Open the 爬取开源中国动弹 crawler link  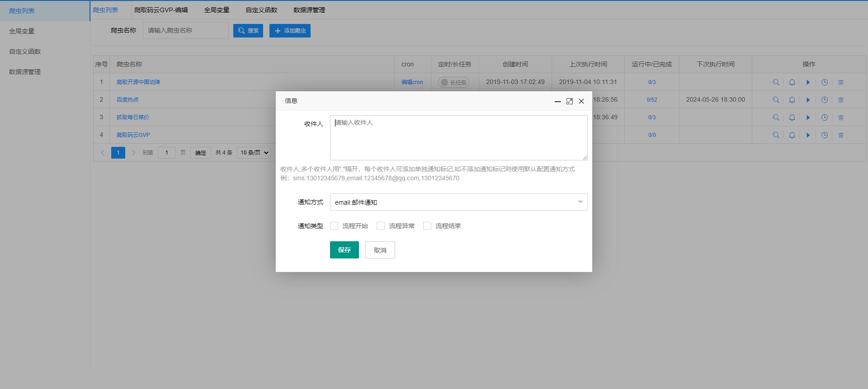(138, 82)
